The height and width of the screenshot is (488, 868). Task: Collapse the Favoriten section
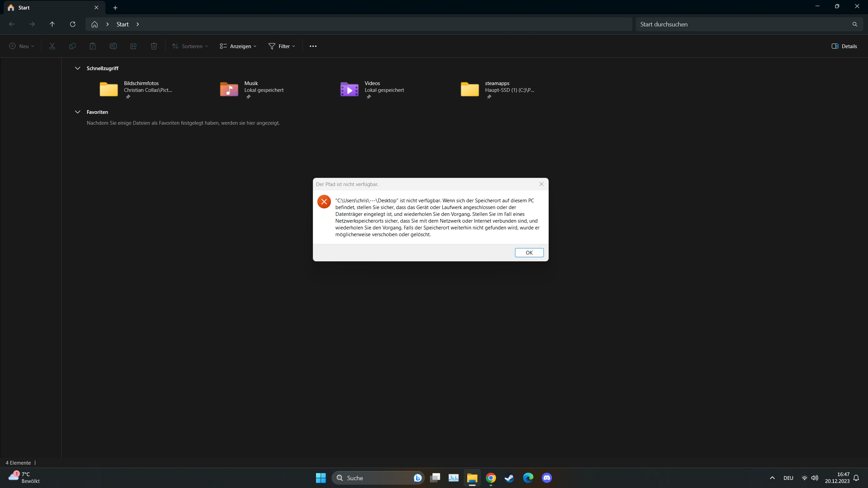[77, 112]
